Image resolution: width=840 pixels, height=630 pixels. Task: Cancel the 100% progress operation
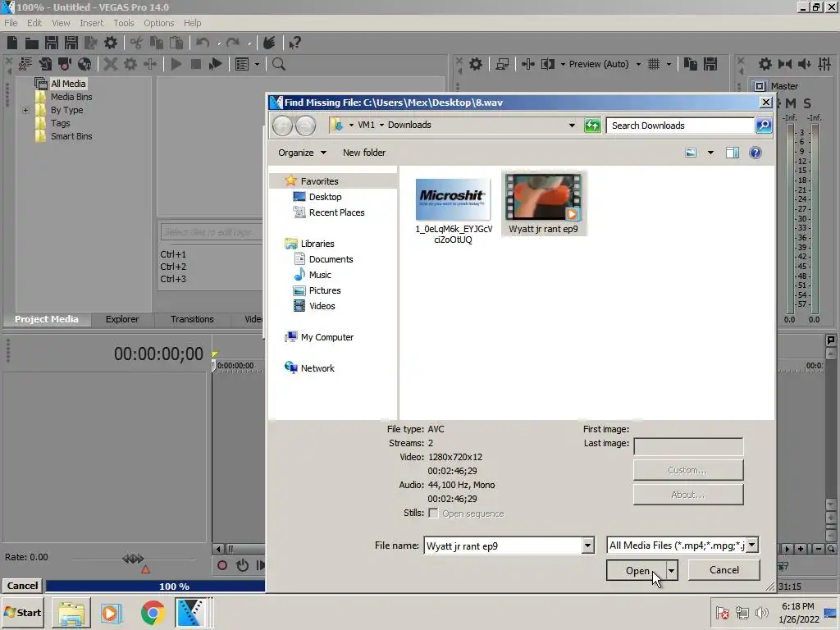pos(22,586)
